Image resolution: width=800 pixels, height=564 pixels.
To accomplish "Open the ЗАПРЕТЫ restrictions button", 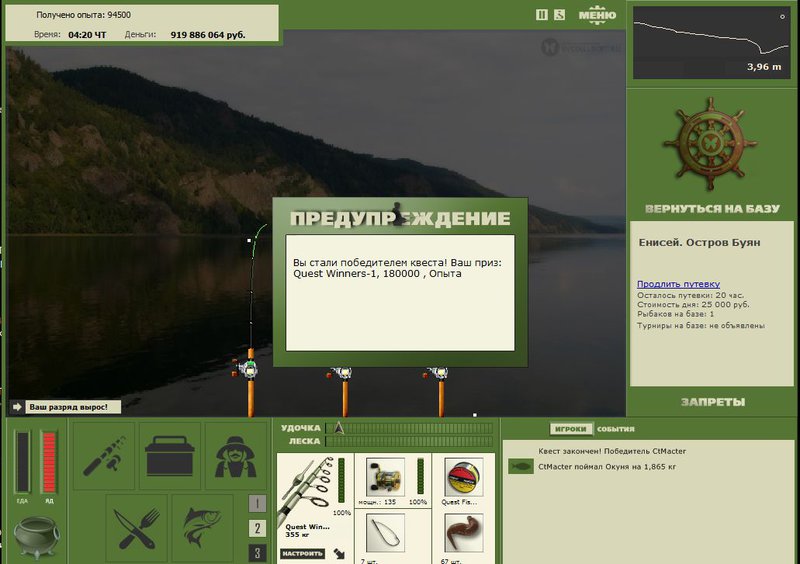I will click(x=713, y=402).
